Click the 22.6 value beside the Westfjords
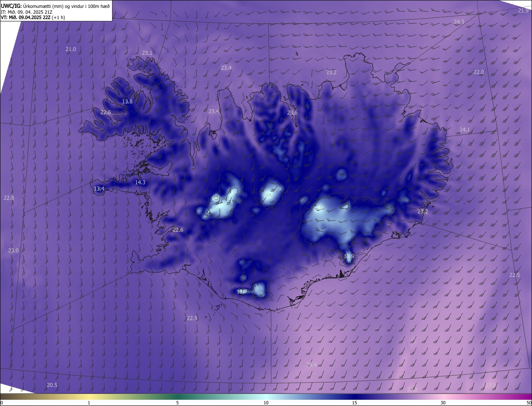This screenshot has width=532, height=406. pyautogui.click(x=106, y=113)
